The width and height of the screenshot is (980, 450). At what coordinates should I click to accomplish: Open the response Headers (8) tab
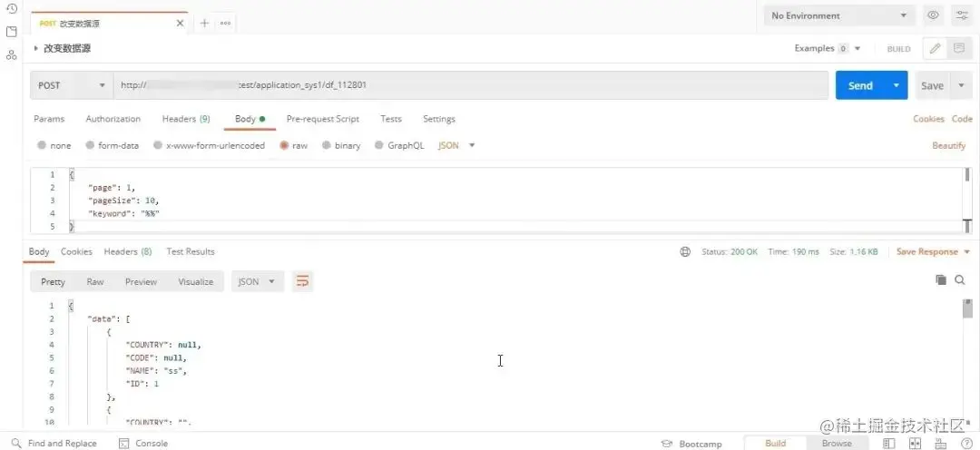tap(128, 252)
